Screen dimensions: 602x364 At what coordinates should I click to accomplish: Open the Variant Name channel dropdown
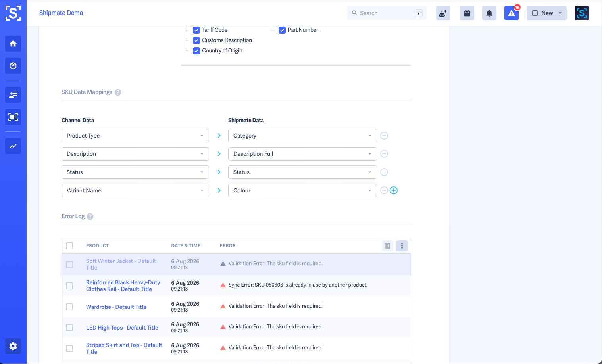click(x=135, y=190)
